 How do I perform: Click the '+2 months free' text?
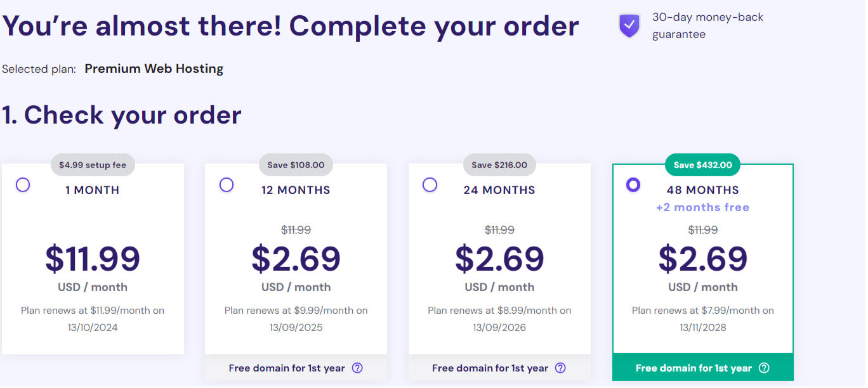(702, 207)
